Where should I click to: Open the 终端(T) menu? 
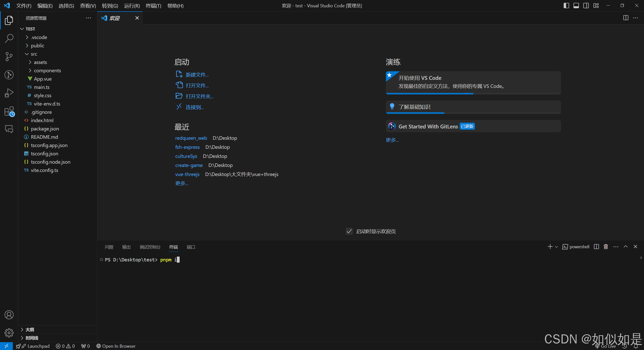click(x=153, y=6)
